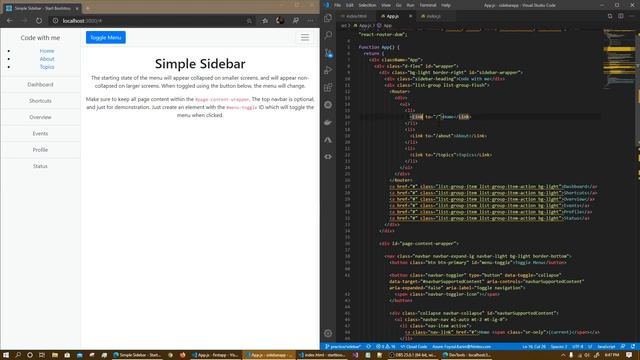Switch to the Simple Sidebar taskbar window
This screenshot has height=360, width=640.
137,355
